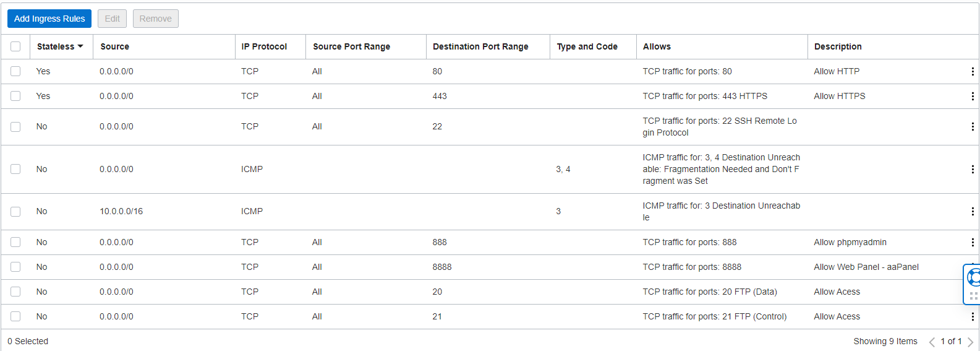
Task: Click the Add Ingress Rules button
Action: pos(49,19)
